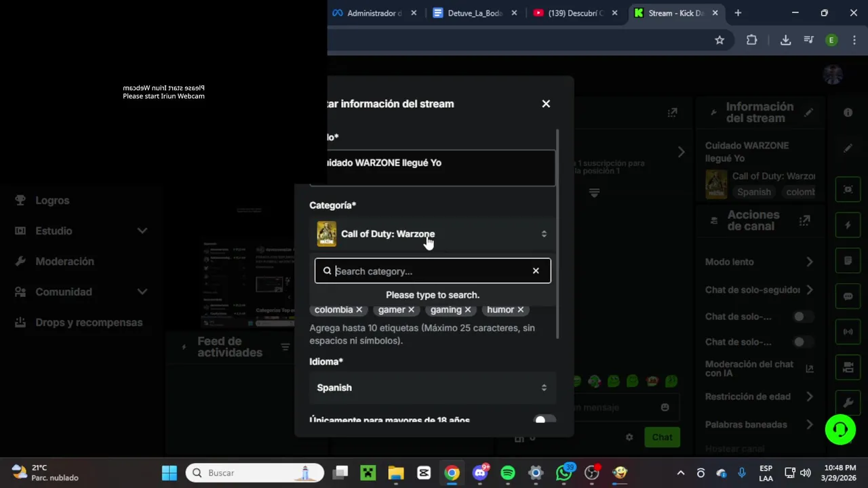Remove the colombia tag

point(359,310)
